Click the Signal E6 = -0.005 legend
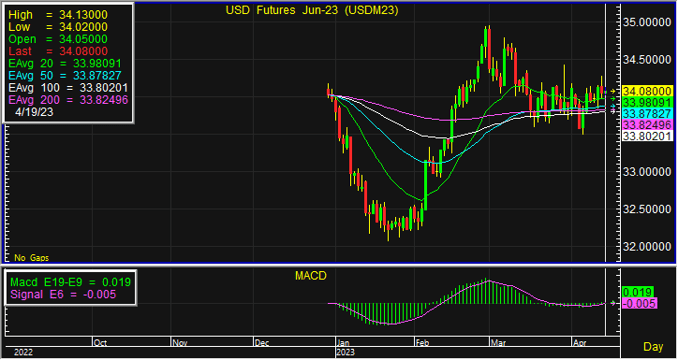This screenshot has height=360, width=678. coord(63,295)
